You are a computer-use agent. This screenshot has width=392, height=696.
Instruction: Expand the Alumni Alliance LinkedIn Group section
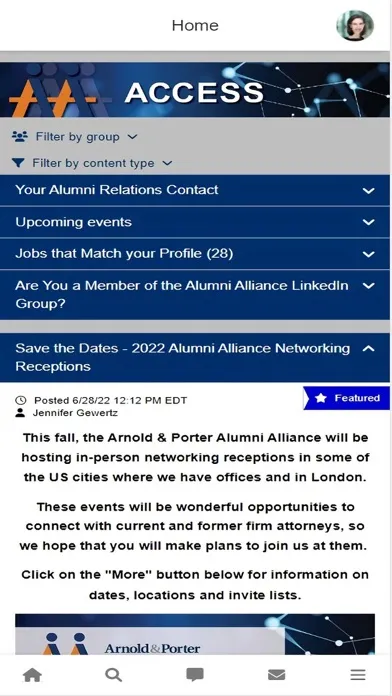195,295
